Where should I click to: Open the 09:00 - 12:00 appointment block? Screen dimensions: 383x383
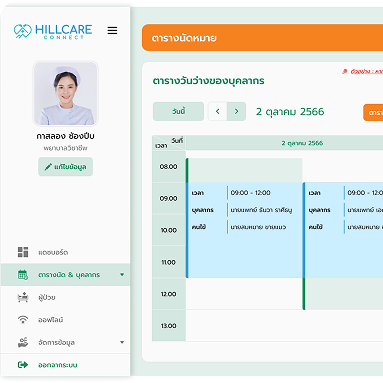click(244, 230)
